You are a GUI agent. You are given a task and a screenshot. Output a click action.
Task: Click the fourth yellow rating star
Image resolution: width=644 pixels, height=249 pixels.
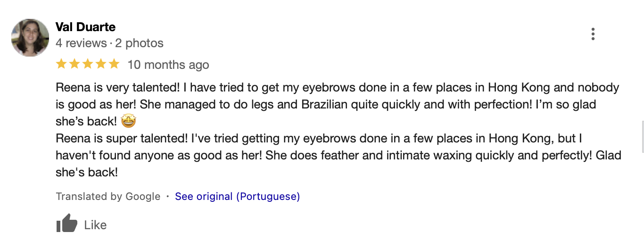coord(101,64)
